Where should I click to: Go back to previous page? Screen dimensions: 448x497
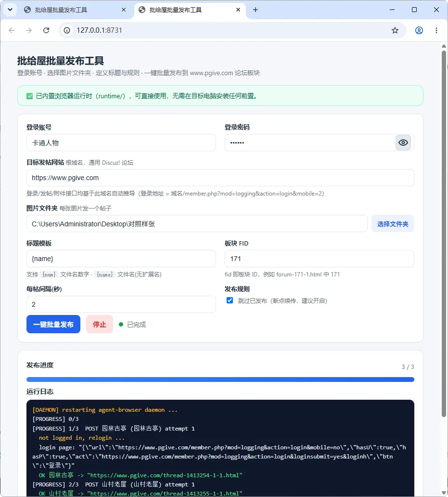(12, 30)
